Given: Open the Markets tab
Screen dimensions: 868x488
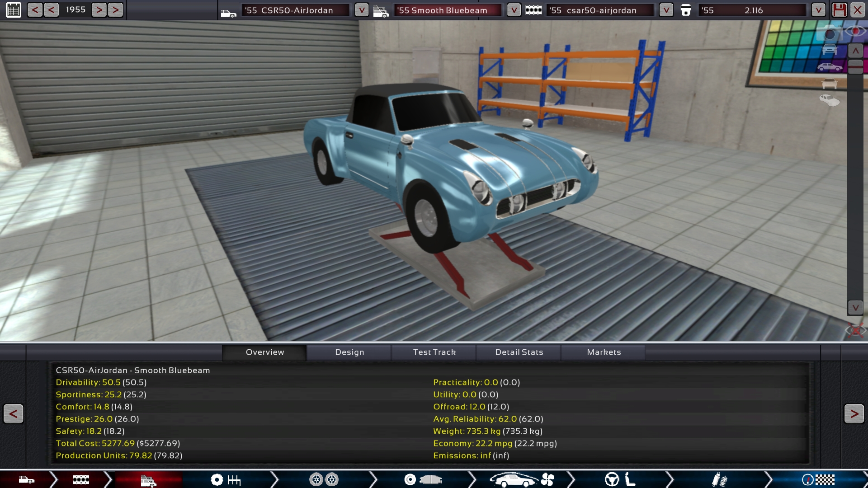Looking at the screenshot, I should tap(604, 352).
